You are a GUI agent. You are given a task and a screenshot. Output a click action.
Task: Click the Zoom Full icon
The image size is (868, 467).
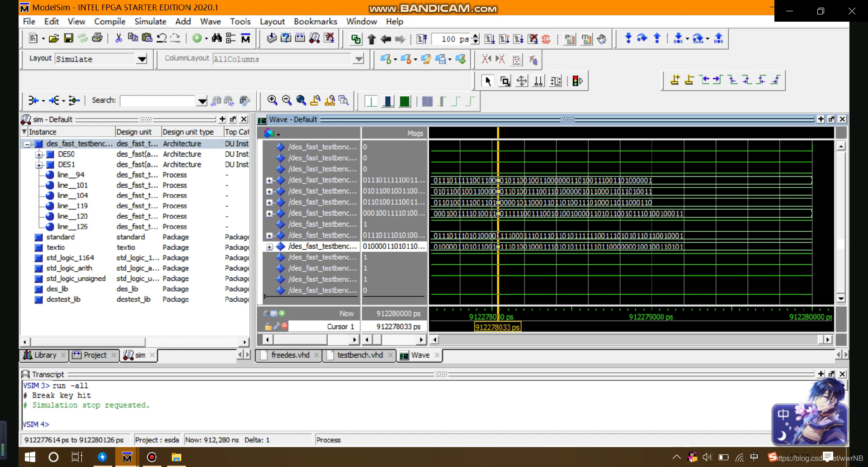(301, 100)
